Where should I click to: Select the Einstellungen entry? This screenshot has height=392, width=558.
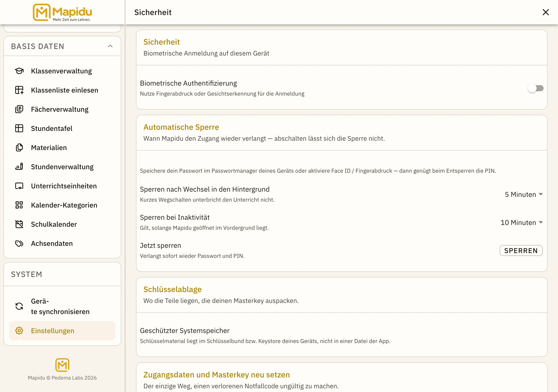click(62, 331)
